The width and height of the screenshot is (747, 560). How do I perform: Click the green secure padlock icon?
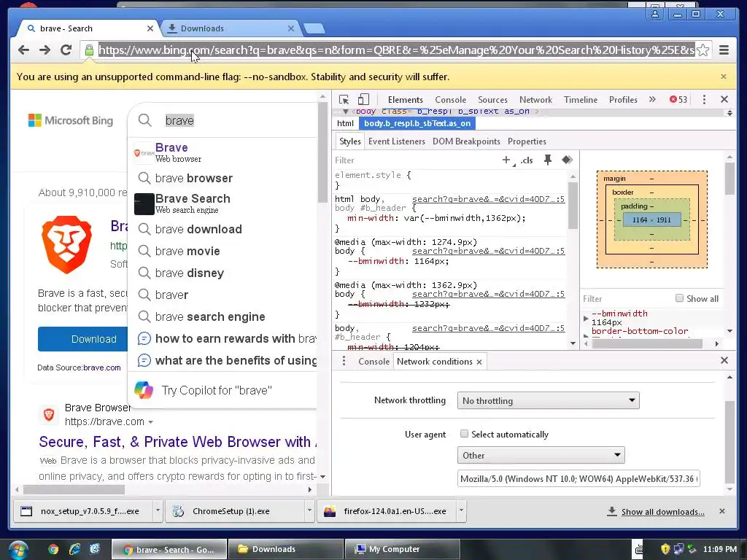tap(89, 50)
